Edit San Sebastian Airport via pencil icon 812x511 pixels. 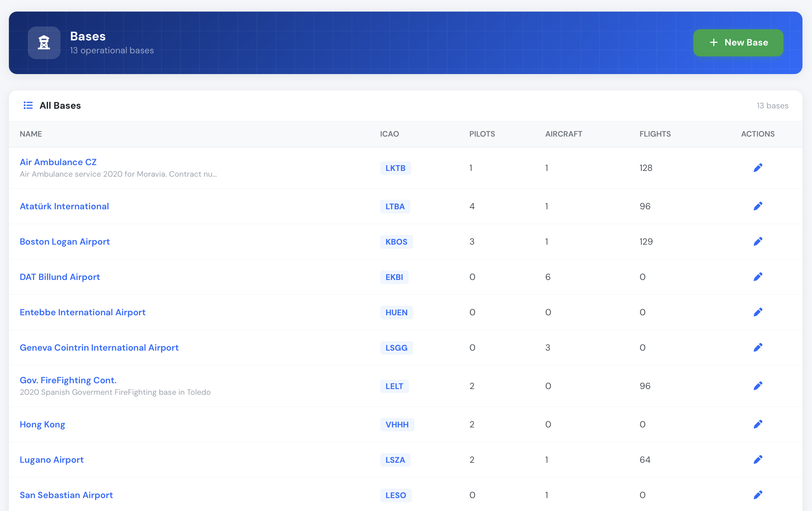(x=758, y=495)
